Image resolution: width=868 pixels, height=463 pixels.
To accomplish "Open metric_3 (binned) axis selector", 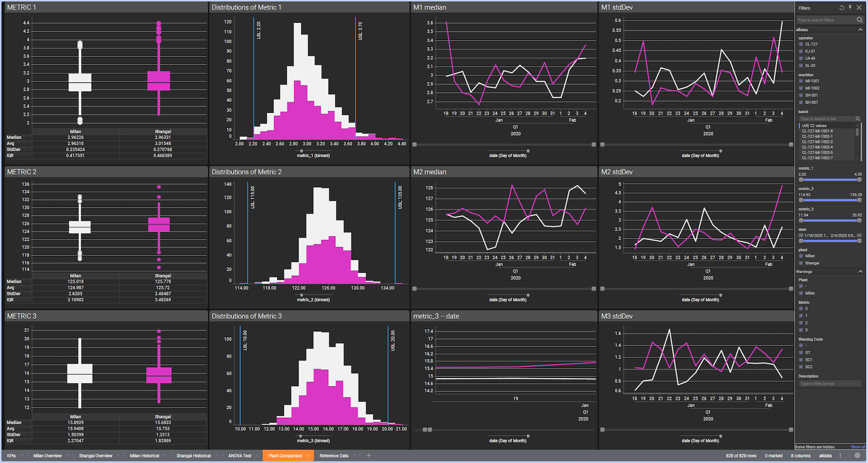I will click(x=313, y=441).
